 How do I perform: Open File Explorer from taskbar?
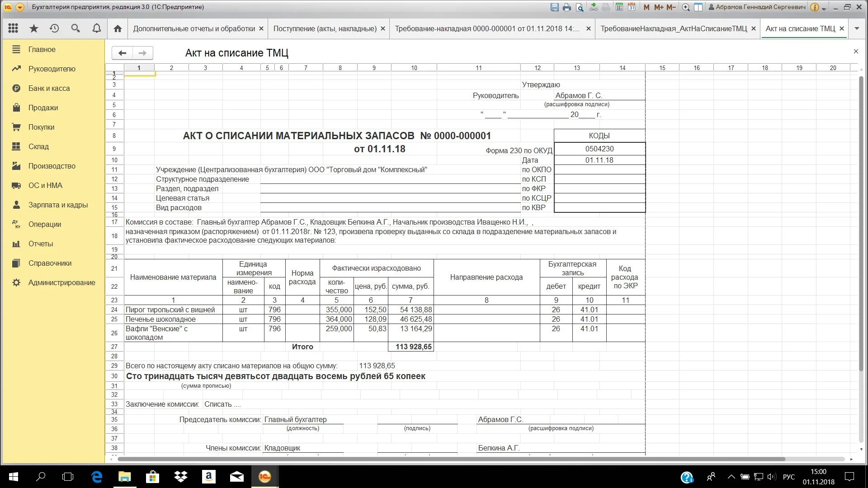click(124, 476)
